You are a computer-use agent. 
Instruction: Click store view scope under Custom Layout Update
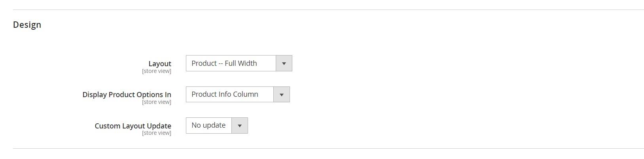[x=157, y=133]
